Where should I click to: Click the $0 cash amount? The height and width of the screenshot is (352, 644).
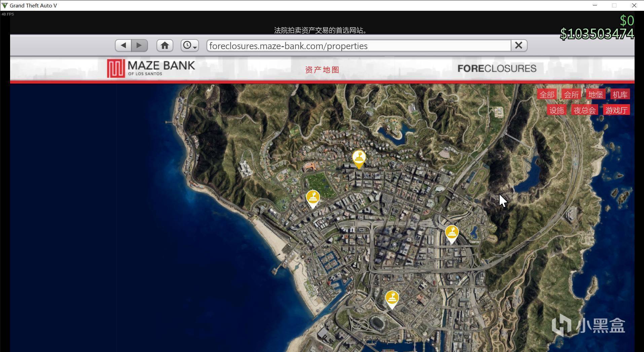627,21
